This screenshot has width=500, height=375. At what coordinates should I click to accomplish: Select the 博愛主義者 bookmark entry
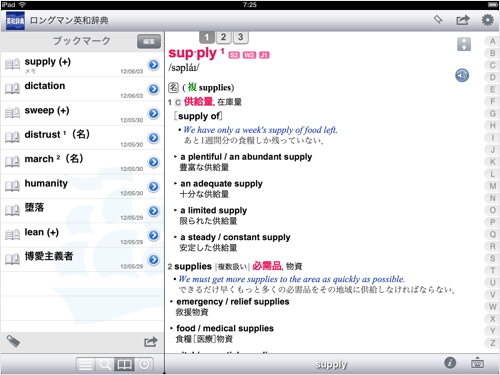[82, 259]
